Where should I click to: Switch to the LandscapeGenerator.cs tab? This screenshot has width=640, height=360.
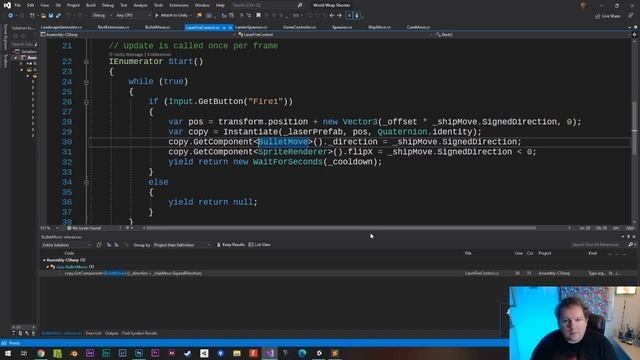tap(61, 27)
